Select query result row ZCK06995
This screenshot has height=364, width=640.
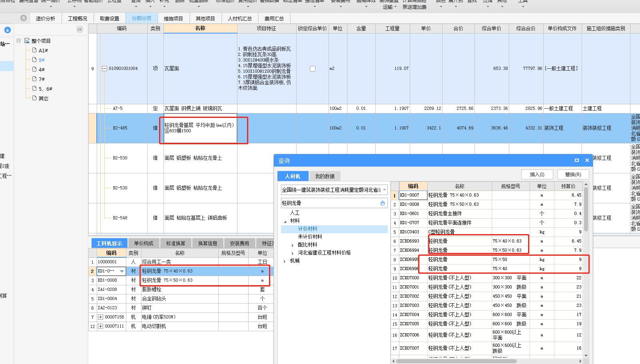point(487,260)
